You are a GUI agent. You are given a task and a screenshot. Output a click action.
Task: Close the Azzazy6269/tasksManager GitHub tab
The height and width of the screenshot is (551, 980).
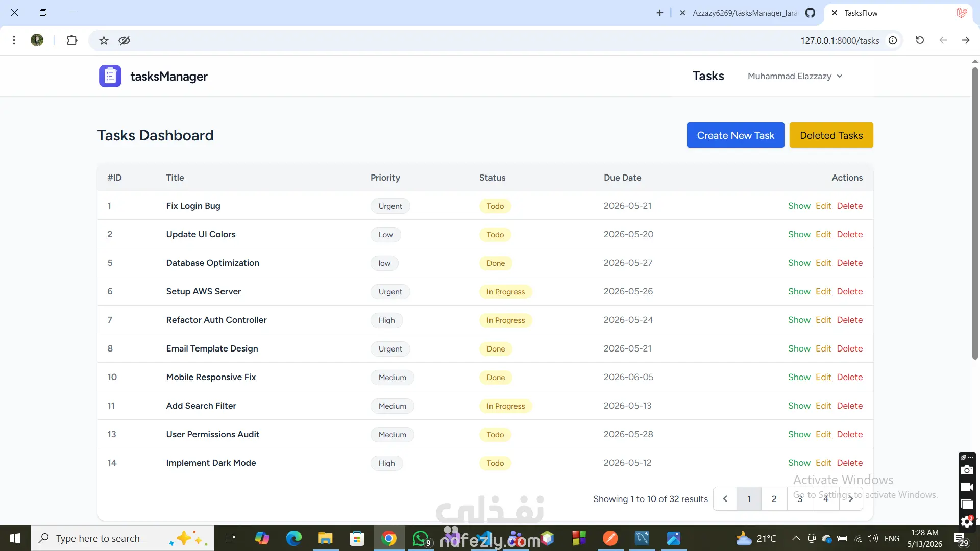pos(682,13)
